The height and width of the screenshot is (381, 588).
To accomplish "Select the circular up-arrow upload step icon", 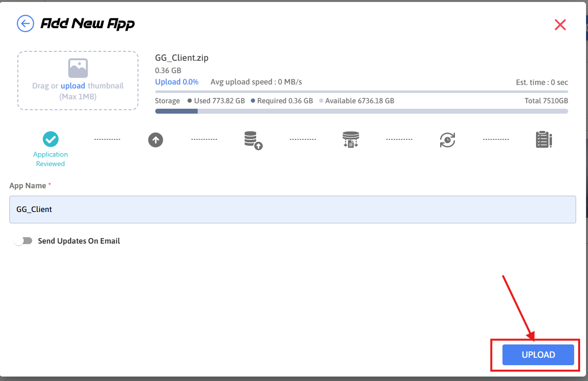I will point(156,140).
